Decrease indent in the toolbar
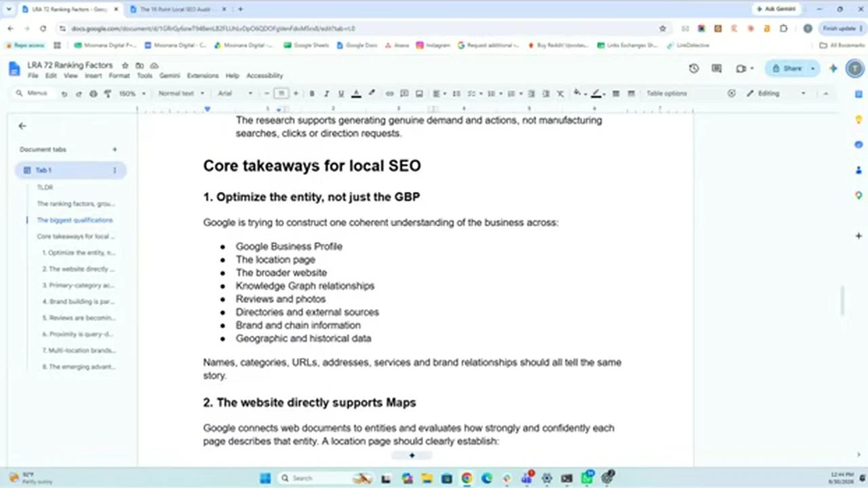 click(x=531, y=94)
